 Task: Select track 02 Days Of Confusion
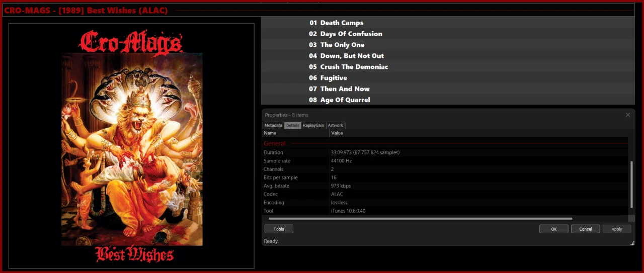(448, 34)
